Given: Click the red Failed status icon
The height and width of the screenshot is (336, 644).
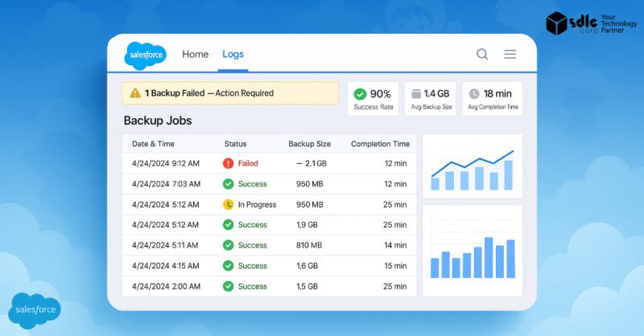Looking at the screenshot, I should point(228,163).
